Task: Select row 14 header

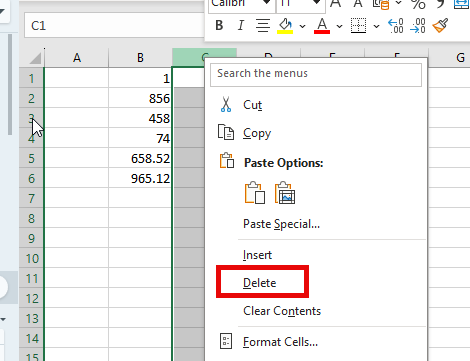Action: coord(31,339)
